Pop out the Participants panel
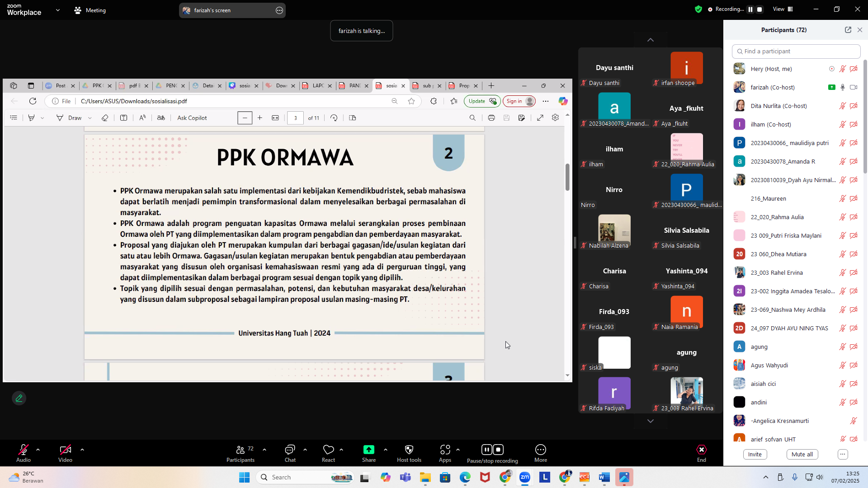The image size is (868, 488). point(848,30)
